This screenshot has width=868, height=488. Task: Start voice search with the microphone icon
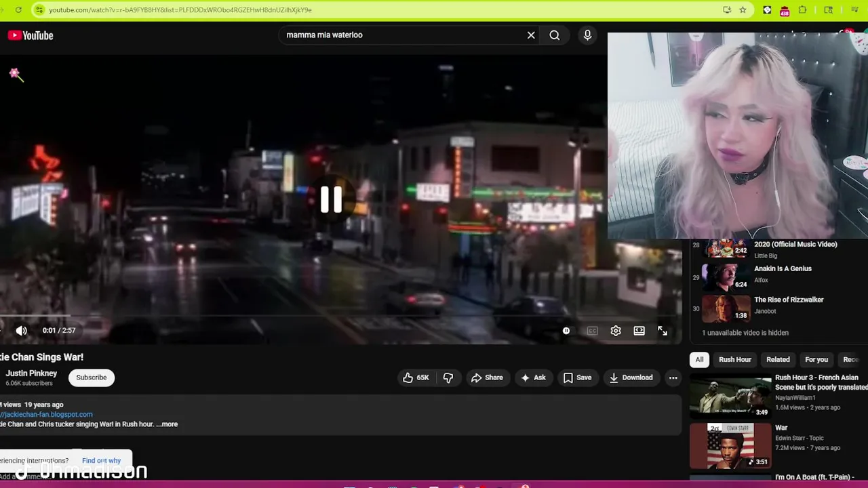[x=587, y=35]
